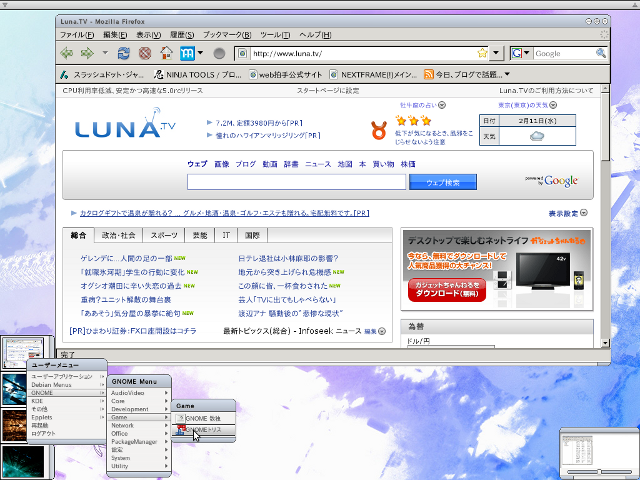The image size is (640, 480).
Task: Click the orange Taurus horoscope icon
Action: (379, 130)
